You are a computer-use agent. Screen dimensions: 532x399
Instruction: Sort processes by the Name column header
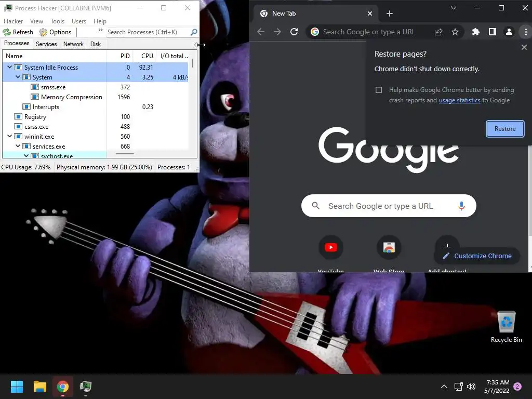tap(55, 56)
